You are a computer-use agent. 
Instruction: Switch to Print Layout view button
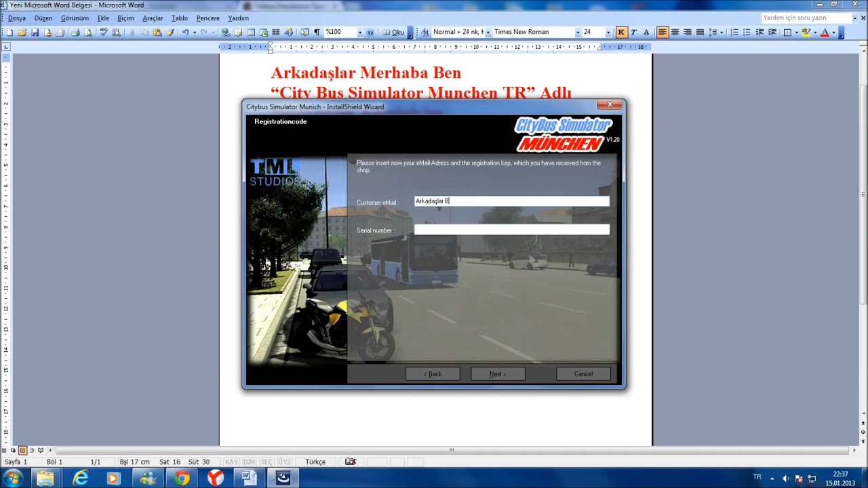(22, 450)
